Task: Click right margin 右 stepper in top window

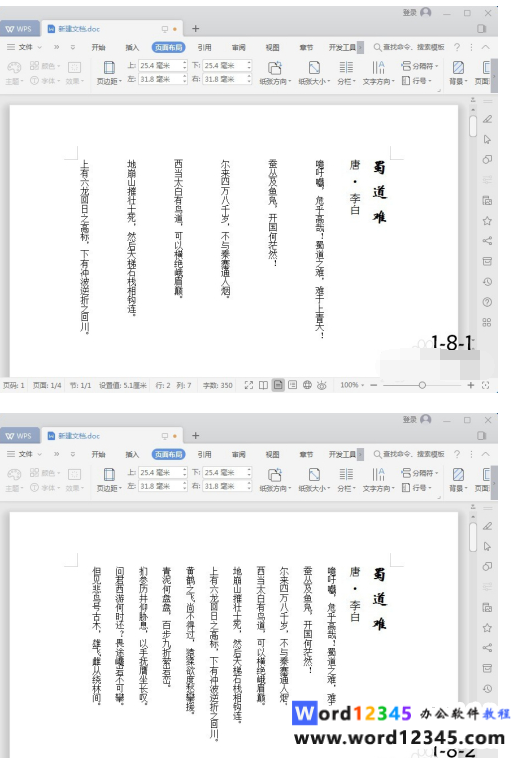Action: click(249, 79)
